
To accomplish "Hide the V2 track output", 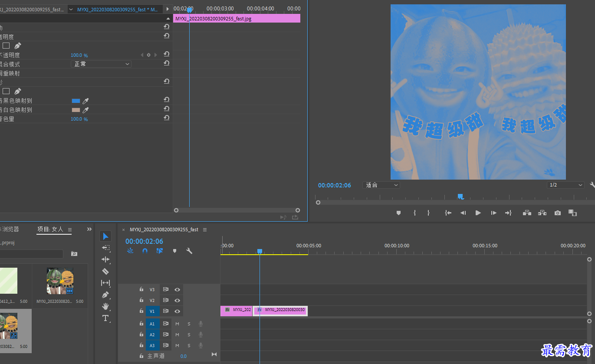I will point(178,300).
